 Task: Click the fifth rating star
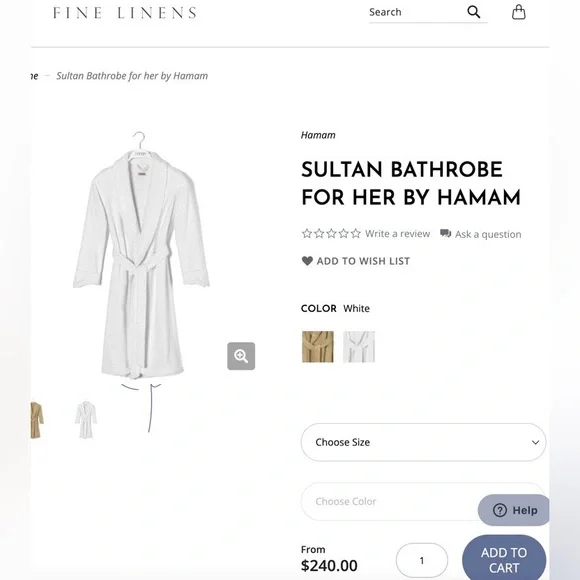356,233
